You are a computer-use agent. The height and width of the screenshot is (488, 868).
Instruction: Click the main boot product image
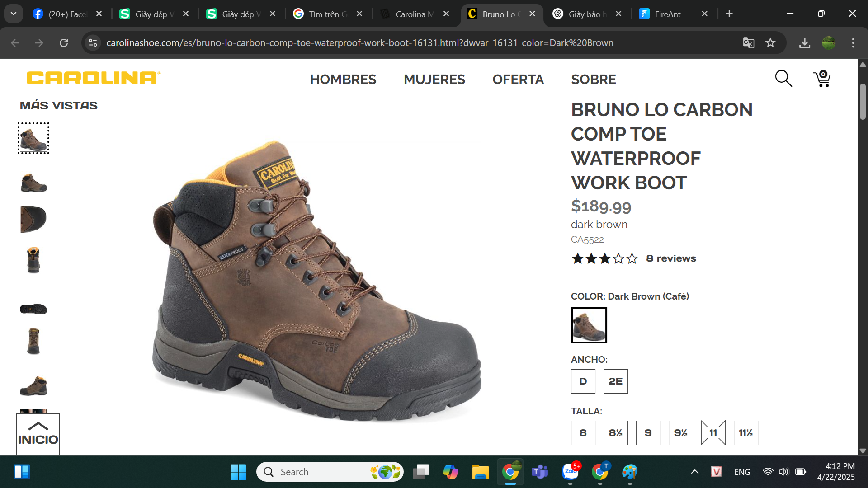[x=316, y=280]
